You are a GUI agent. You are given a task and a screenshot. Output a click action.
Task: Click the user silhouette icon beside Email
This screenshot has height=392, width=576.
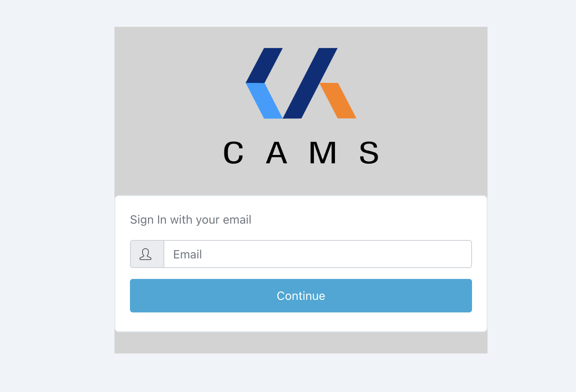click(x=145, y=254)
